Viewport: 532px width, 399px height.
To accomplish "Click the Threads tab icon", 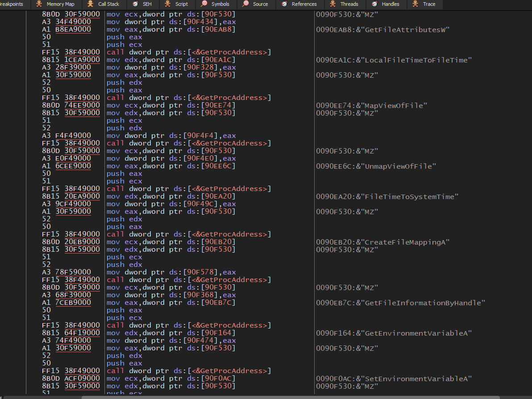I will (x=333, y=4).
